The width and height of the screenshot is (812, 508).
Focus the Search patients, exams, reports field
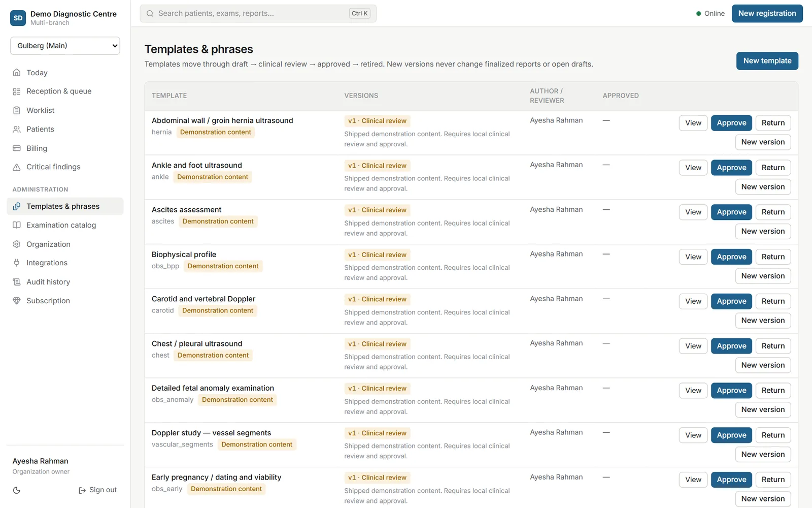258,14
